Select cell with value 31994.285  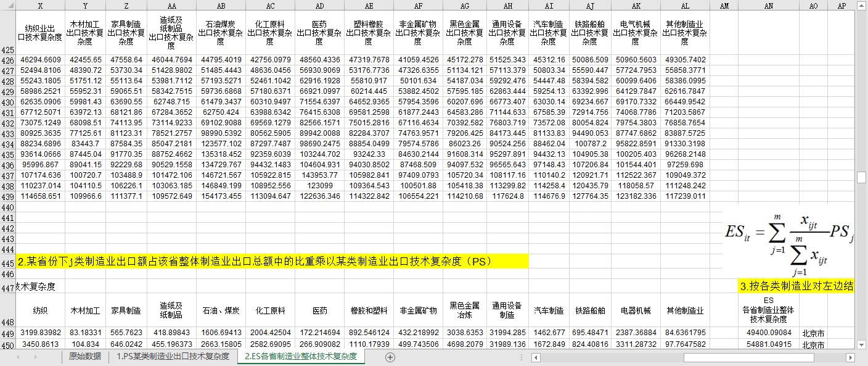click(x=507, y=333)
